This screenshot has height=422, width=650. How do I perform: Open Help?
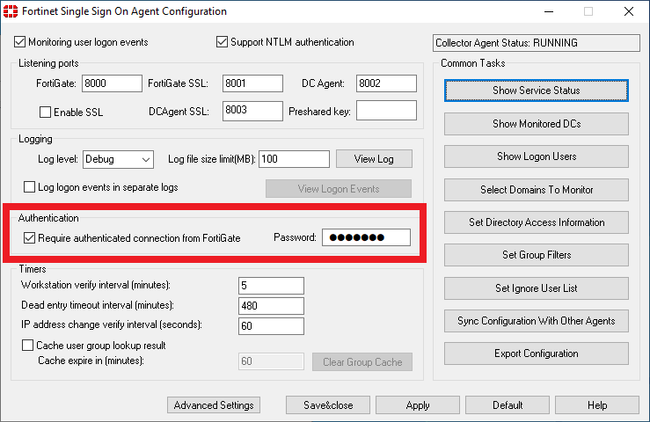pos(597,405)
